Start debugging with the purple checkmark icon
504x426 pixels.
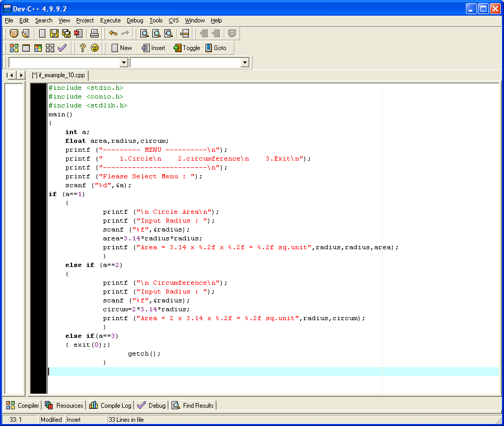pyautogui.click(x=62, y=48)
